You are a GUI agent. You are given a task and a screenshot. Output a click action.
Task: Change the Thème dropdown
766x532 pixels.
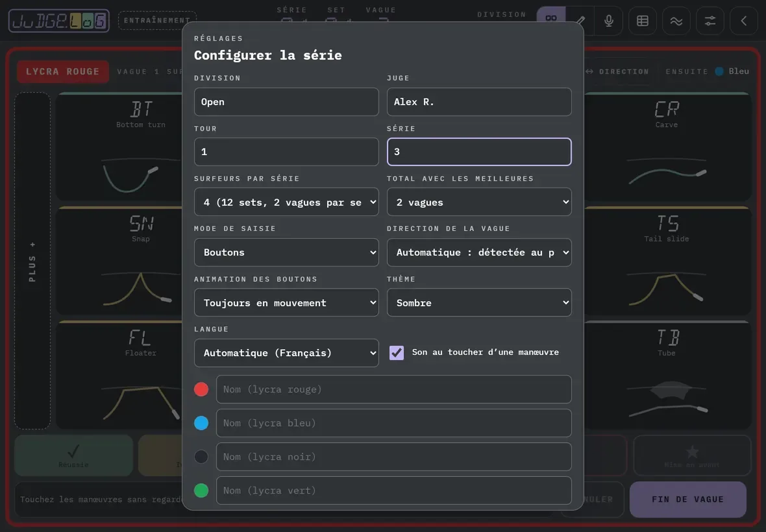tap(479, 302)
